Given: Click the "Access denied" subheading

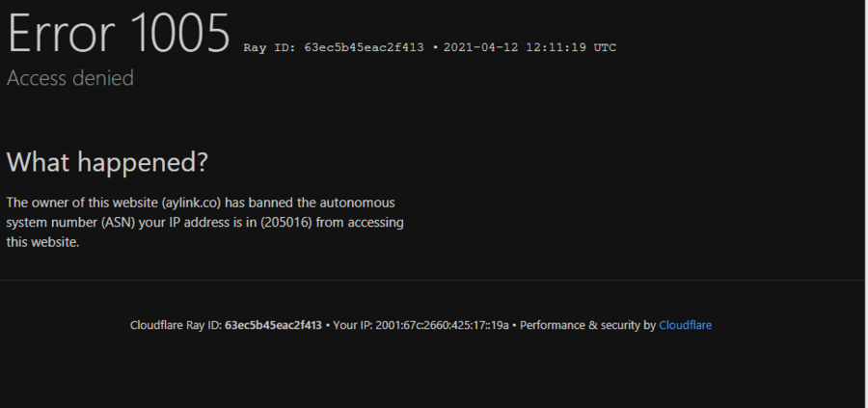Looking at the screenshot, I should pyautogui.click(x=70, y=78).
